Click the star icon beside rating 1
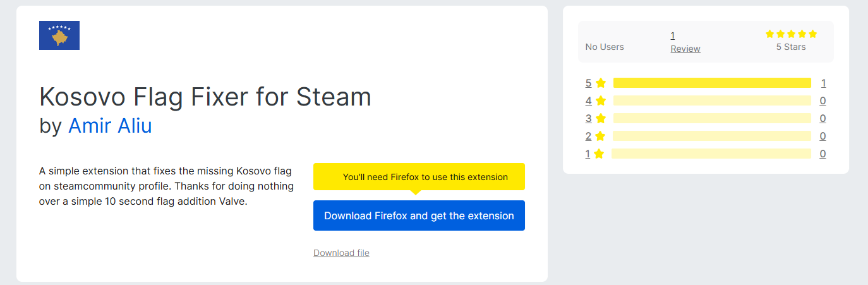This screenshot has height=285, width=868. tap(599, 154)
